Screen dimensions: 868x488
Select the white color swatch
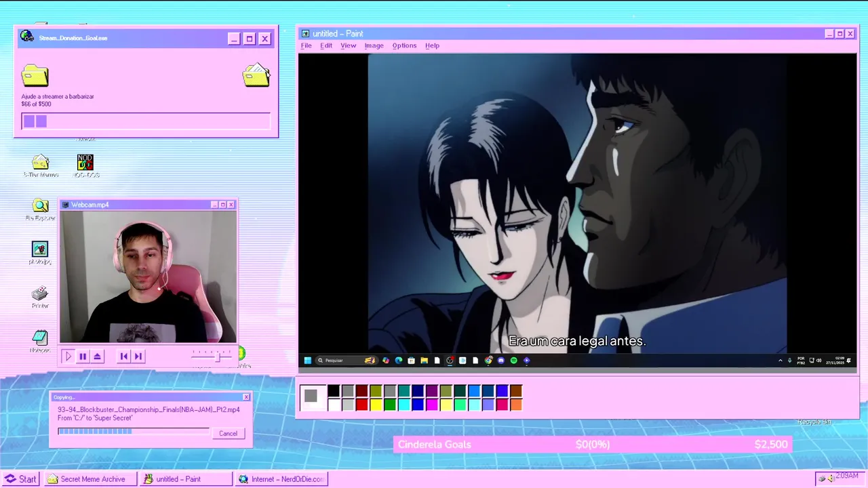pos(334,405)
